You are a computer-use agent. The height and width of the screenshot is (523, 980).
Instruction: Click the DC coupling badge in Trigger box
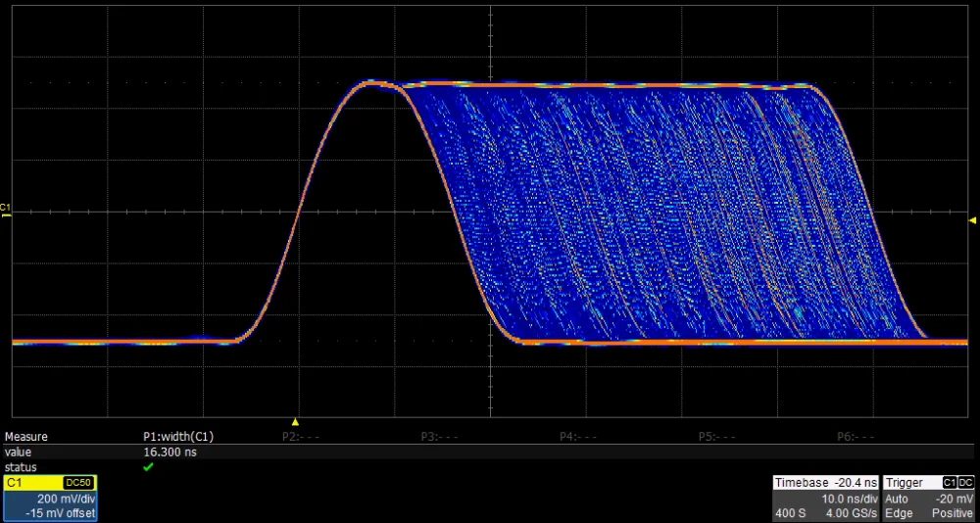click(965, 483)
